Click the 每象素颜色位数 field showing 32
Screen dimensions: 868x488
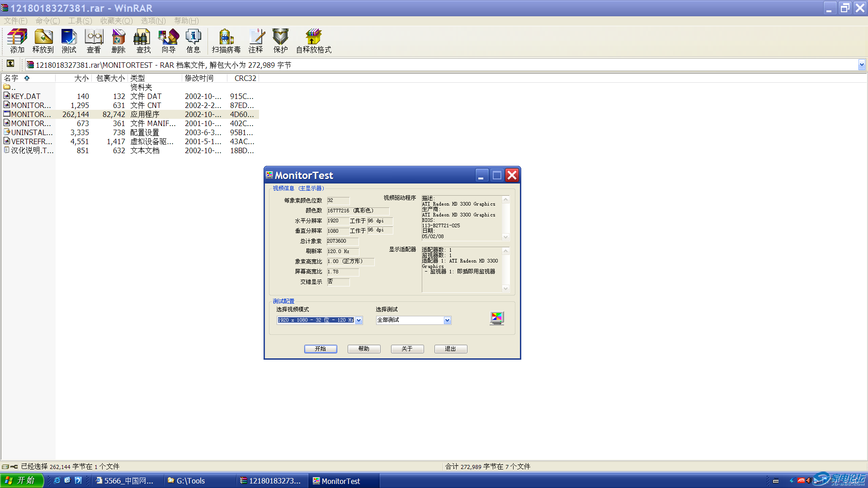tap(338, 201)
